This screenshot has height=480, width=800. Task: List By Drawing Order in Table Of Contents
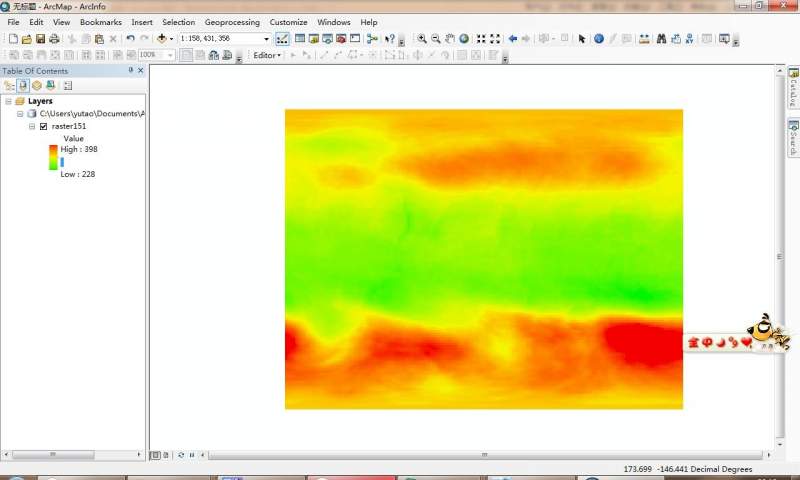click(x=9, y=86)
